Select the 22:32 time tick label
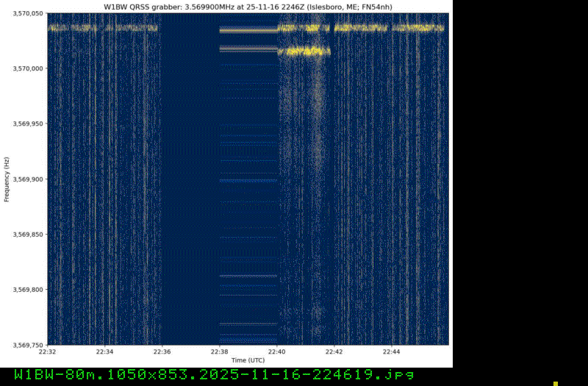This screenshot has height=386, width=588. click(48, 351)
